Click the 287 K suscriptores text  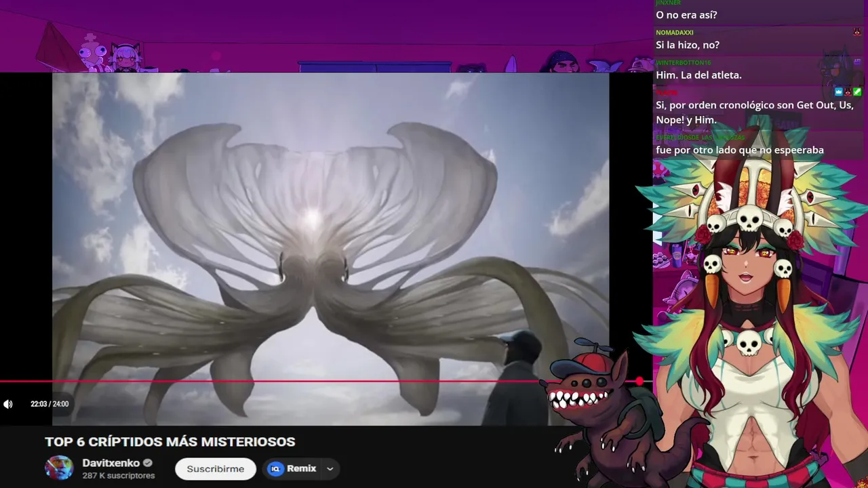pyautogui.click(x=118, y=476)
